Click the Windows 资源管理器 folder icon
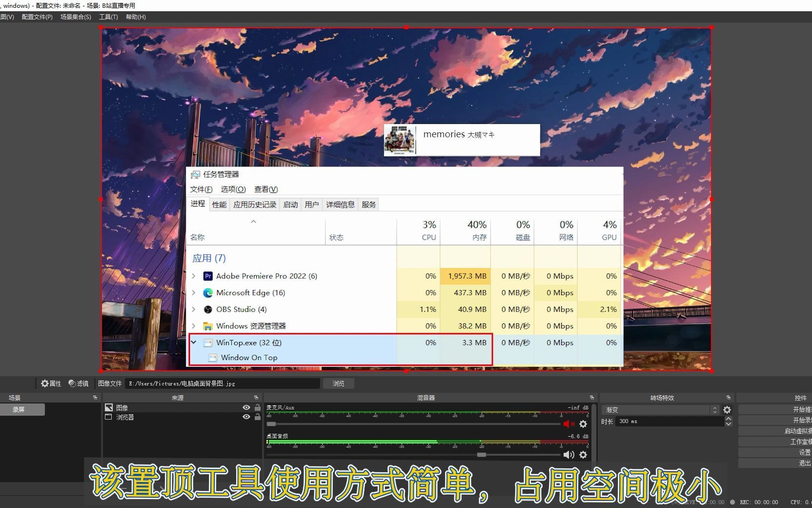This screenshot has height=508, width=812. [x=208, y=326]
